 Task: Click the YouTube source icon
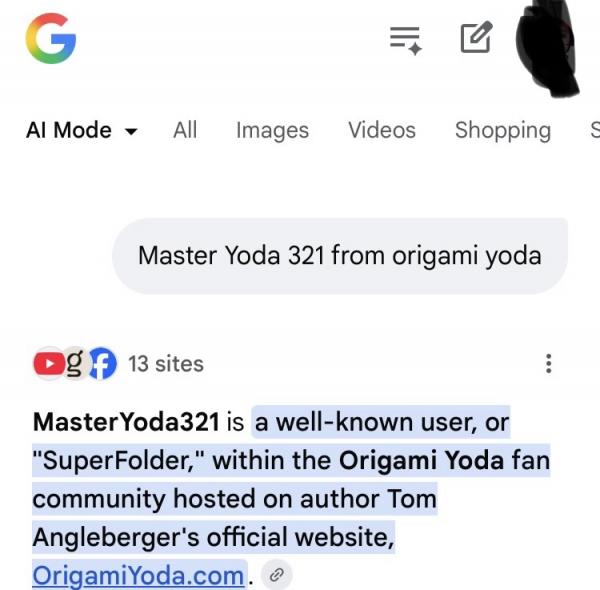pos(49,363)
